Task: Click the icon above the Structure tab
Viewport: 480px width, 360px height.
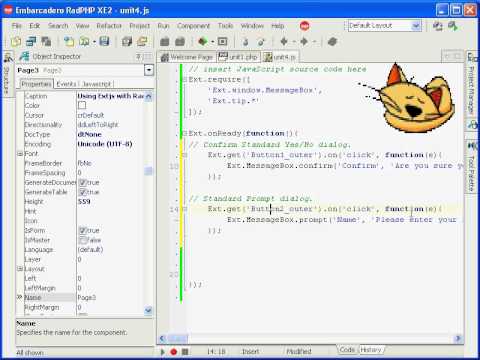Action: coord(8,57)
